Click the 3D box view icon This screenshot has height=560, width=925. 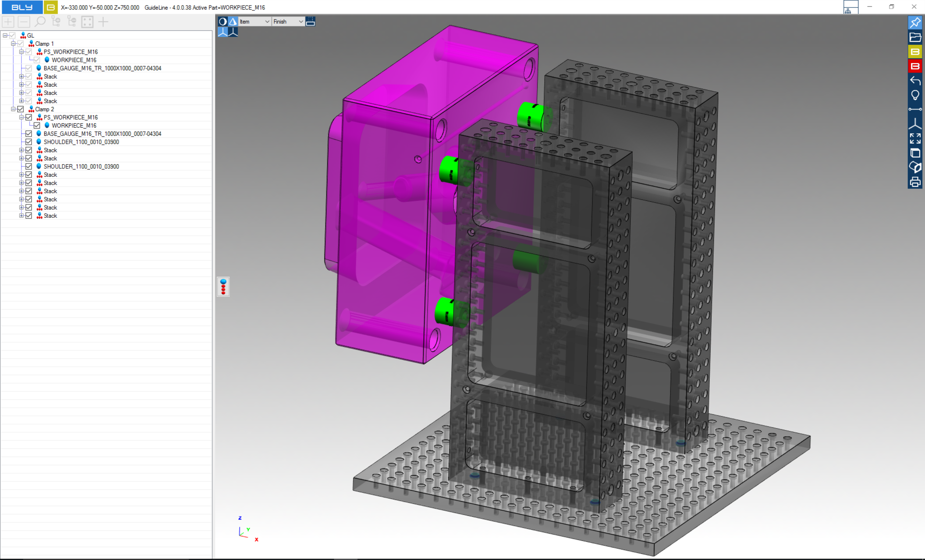[x=915, y=153]
